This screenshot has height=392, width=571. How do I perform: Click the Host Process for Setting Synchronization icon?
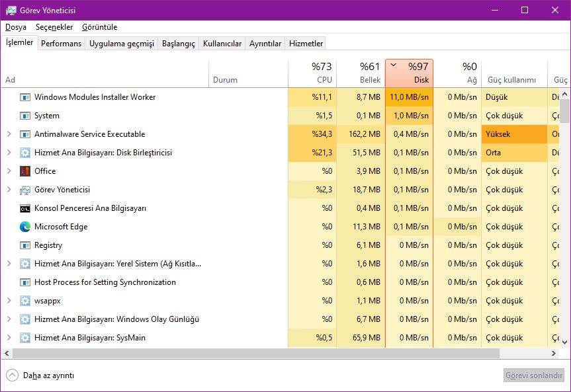pos(24,282)
